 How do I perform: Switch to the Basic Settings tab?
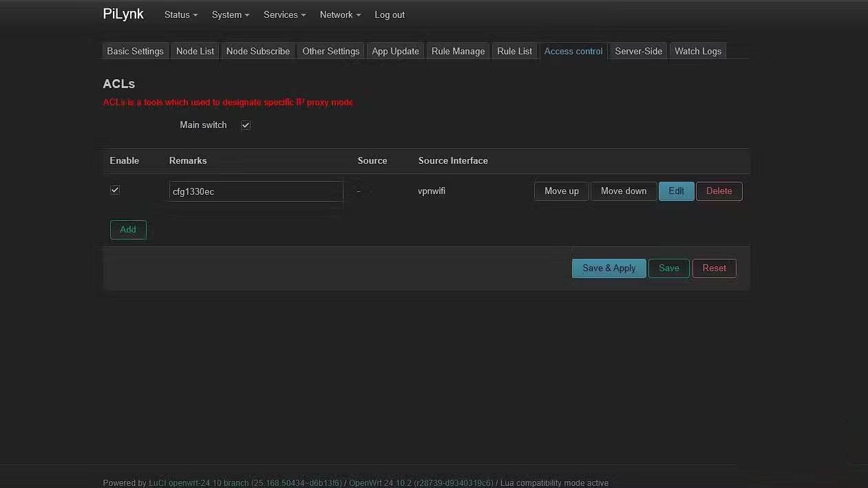point(135,51)
